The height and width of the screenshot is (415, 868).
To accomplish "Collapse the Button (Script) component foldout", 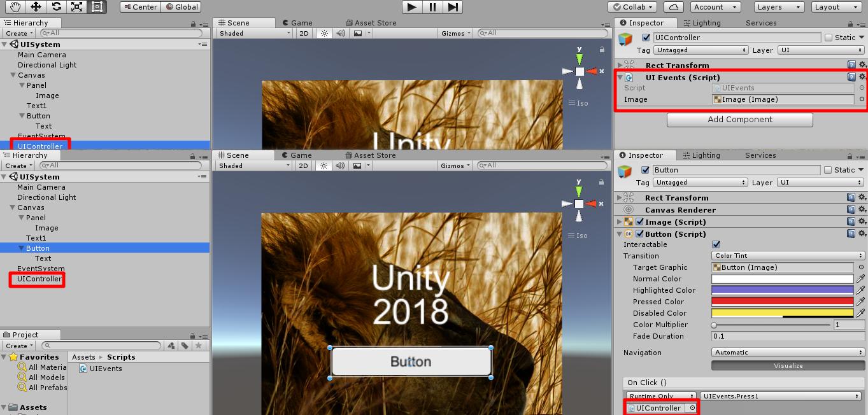I will (x=619, y=234).
